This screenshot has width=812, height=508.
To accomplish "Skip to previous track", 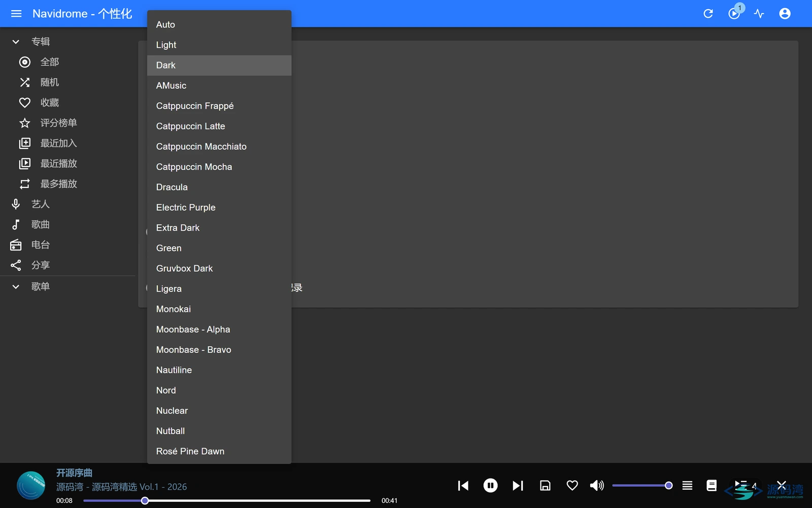I will tap(463, 486).
